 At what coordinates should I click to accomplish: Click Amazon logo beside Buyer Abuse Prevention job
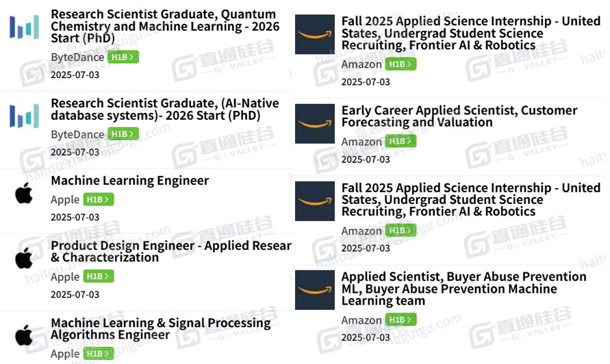315,290
